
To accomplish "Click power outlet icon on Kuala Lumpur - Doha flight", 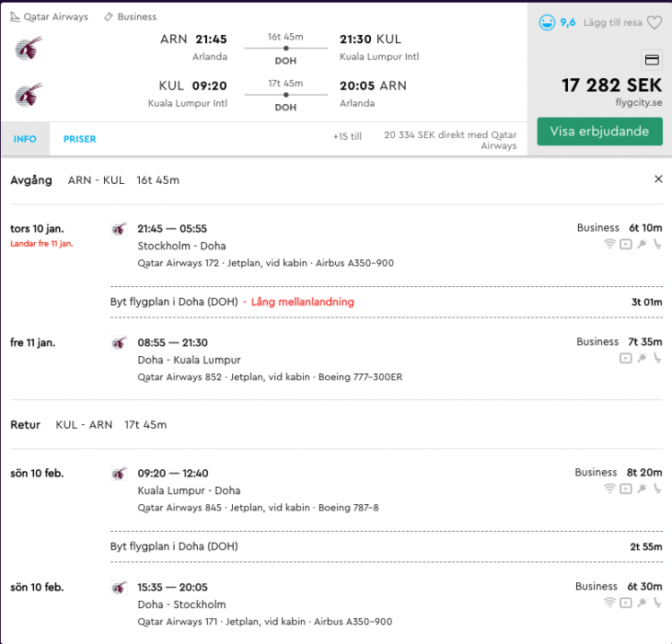I will pos(642,489).
